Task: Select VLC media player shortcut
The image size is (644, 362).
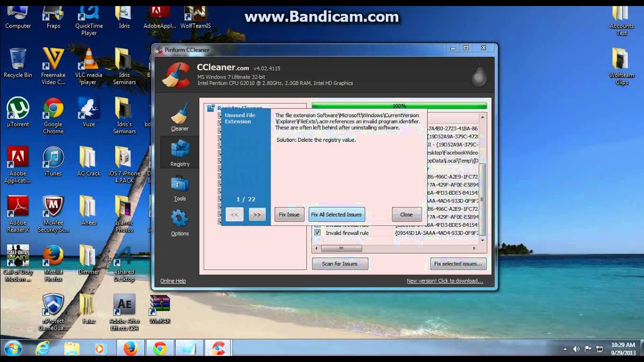Action: click(x=89, y=66)
